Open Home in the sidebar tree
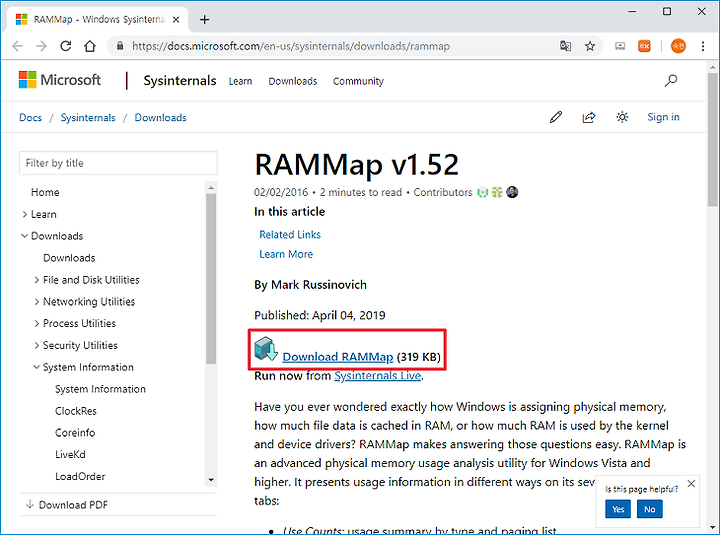Viewport: 720px width, 535px height. [x=45, y=192]
